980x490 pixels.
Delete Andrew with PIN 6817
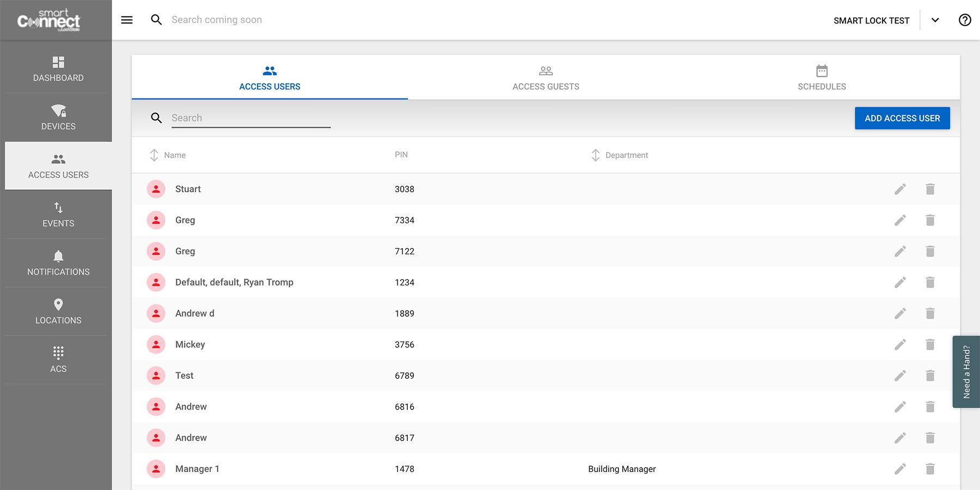(x=930, y=437)
